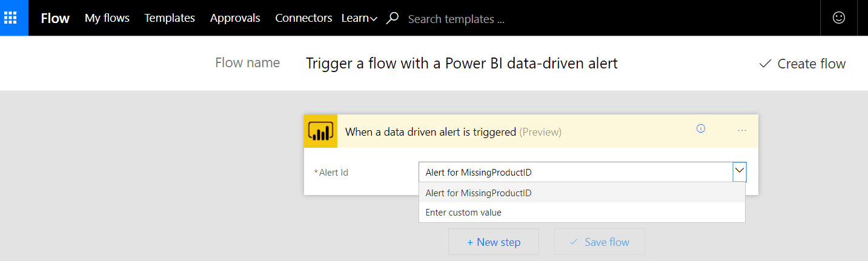This screenshot has height=261, width=868.
Task: Go to My flows
Action: click(x=107, y=18)
